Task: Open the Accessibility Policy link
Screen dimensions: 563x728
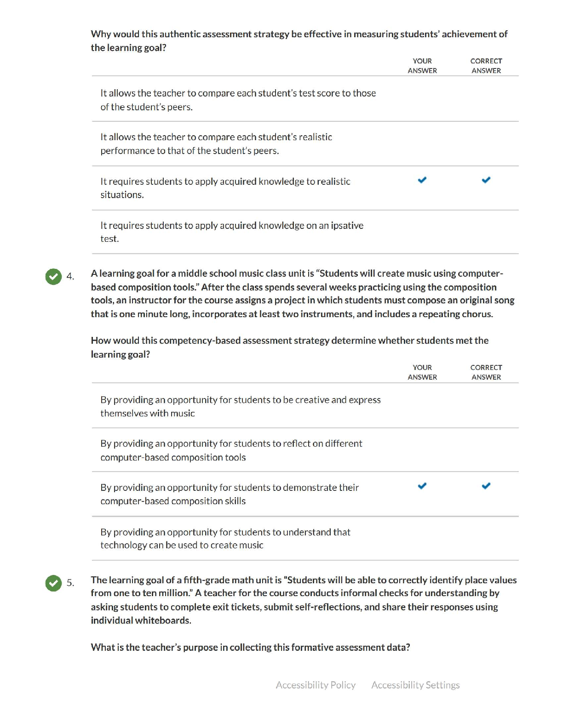Action: click(x=316, y=685)
